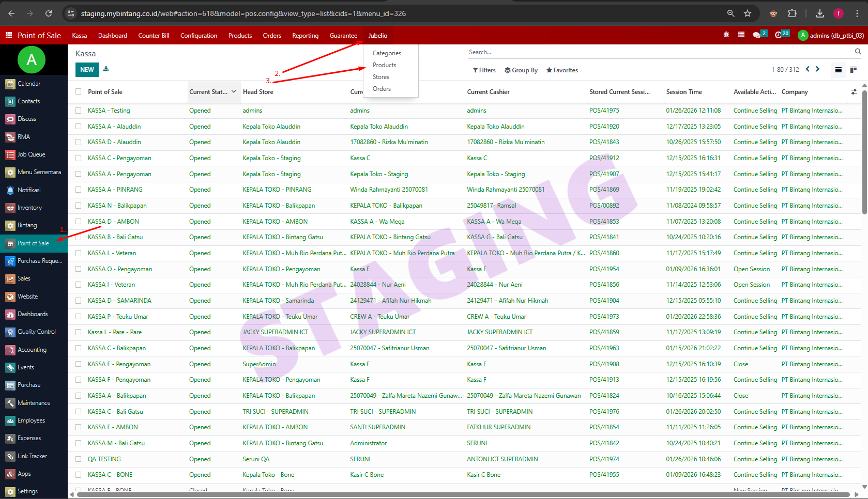Open Quality Control app in the sidebar
Image resolution: width=868 pixels, height=499 pixels.
[34, 332]
